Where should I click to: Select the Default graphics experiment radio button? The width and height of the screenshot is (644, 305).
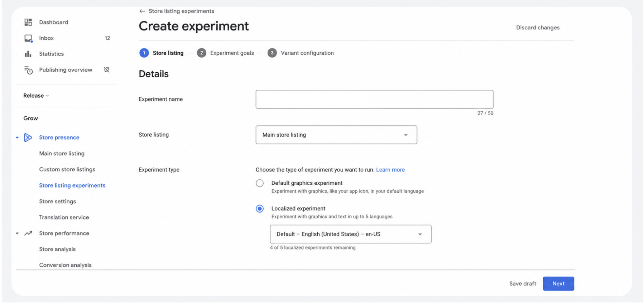pos(260,183)
